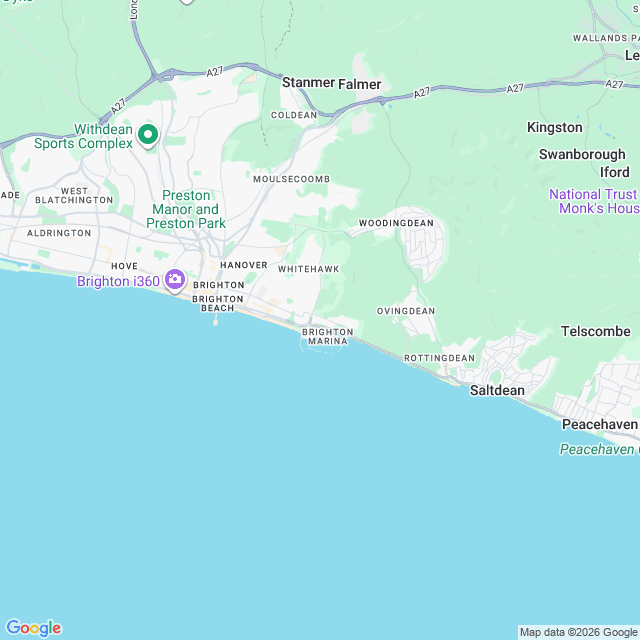Image resolution: width=640 pixels, height=640 pixels.
Task: Click the BRIGHTON city label above Brighton Beach
Action: [x=219, y=285]
